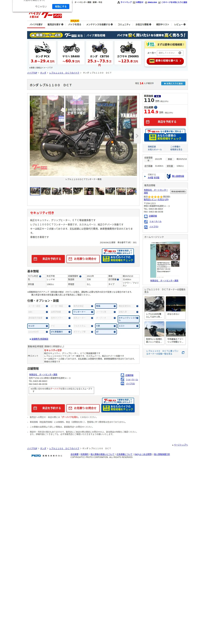Click この車種の相場表を見る link
Viewport: 215px width, 644px height.
[176, 148]
